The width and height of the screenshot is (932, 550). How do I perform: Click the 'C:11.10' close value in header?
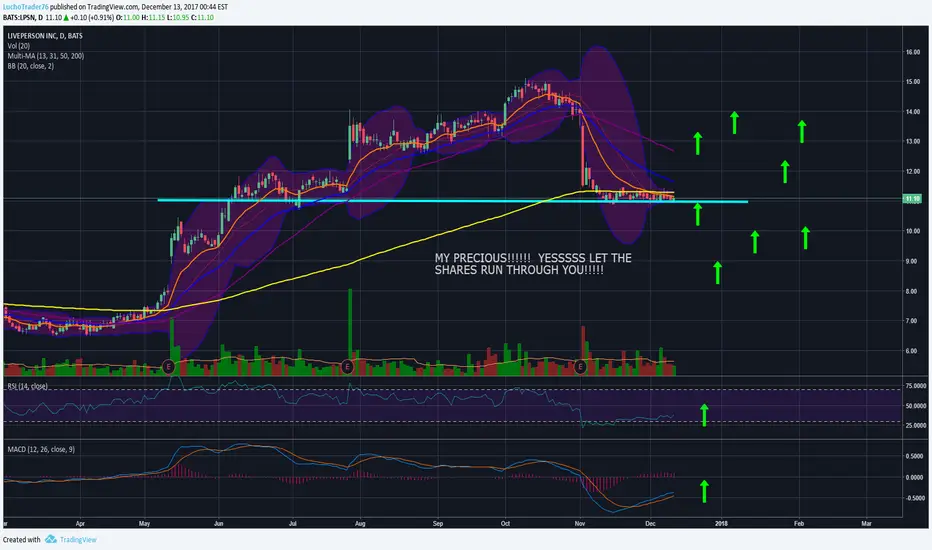tap(202, 18)
